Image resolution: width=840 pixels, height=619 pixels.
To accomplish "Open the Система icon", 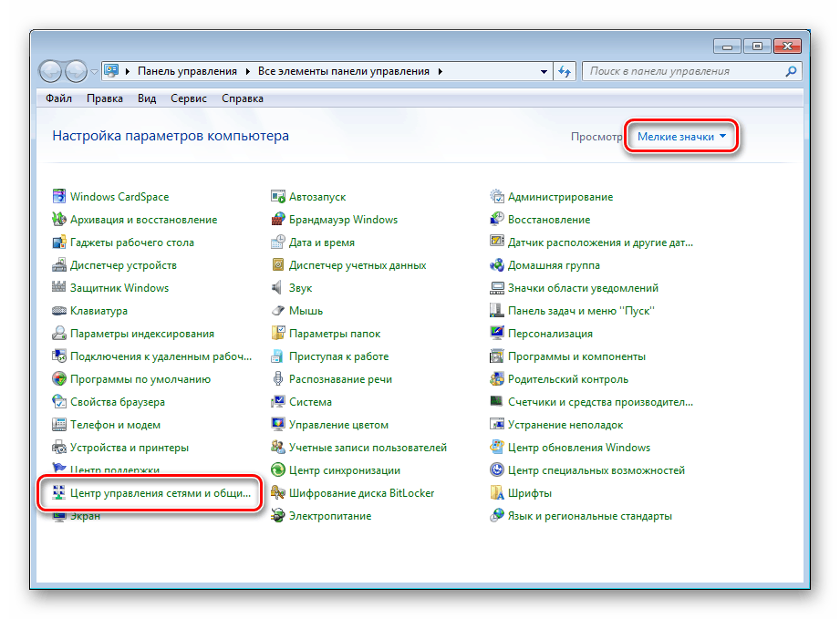I will (x=277, y=402).
